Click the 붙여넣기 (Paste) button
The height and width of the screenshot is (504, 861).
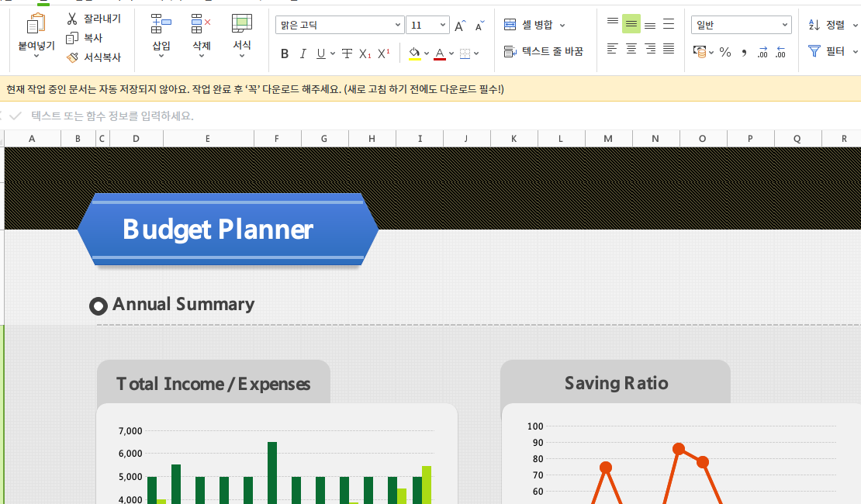pyautogui.click(x=34, y=36)
